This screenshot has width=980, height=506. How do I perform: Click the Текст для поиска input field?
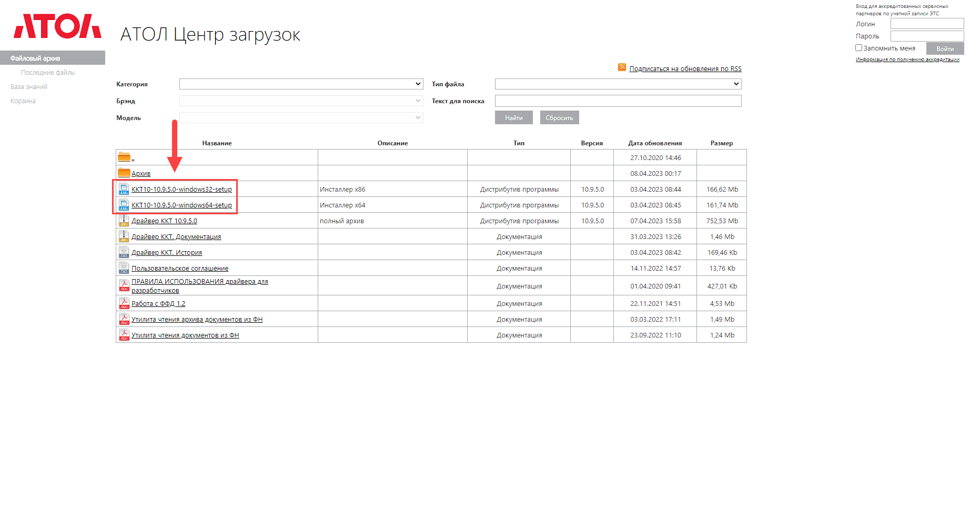(618, 101)
